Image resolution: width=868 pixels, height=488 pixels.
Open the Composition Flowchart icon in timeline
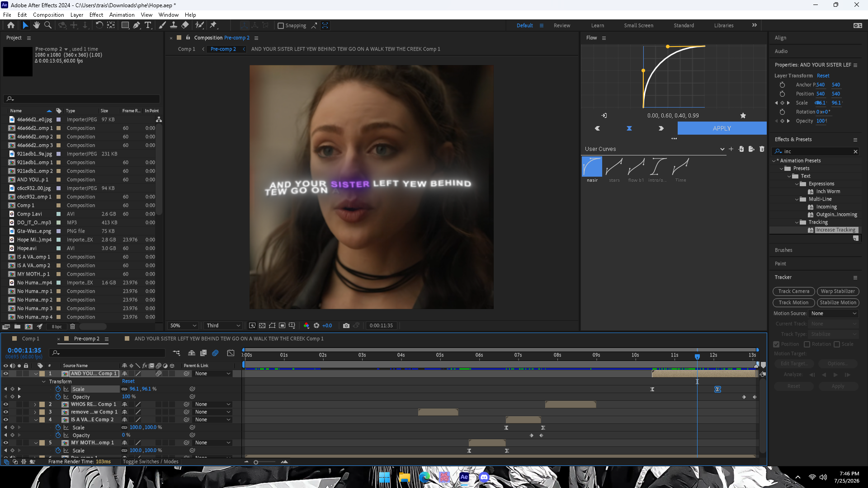coord(176,353)
